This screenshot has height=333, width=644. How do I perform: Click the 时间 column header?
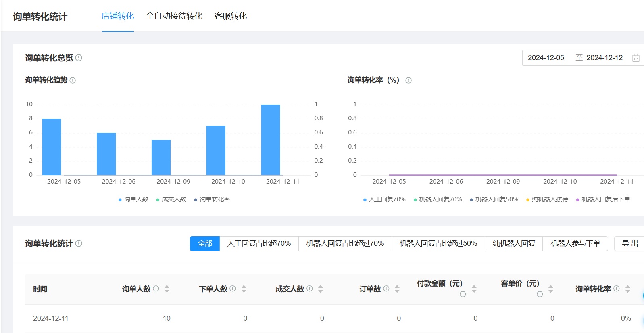tap(40, 289)
